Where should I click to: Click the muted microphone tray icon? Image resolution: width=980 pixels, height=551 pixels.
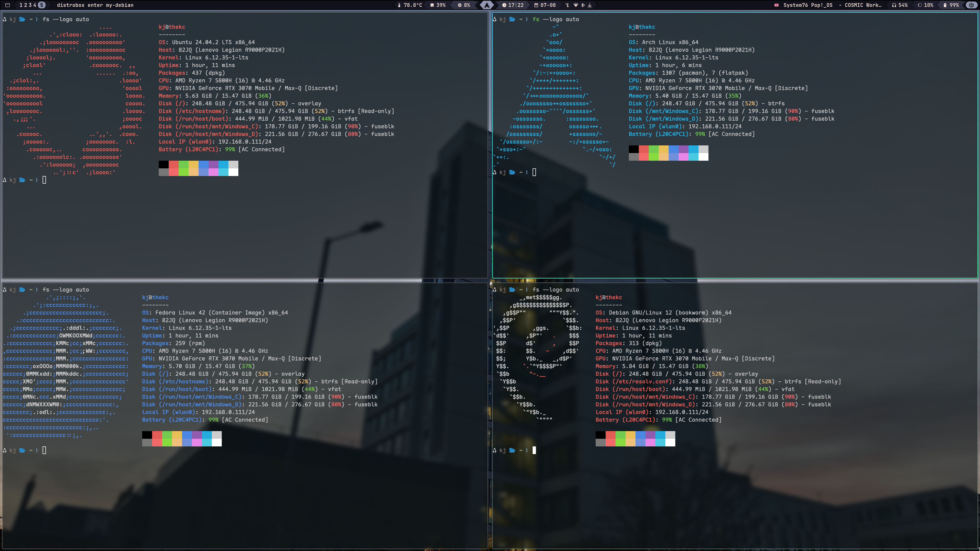point(567,5)
